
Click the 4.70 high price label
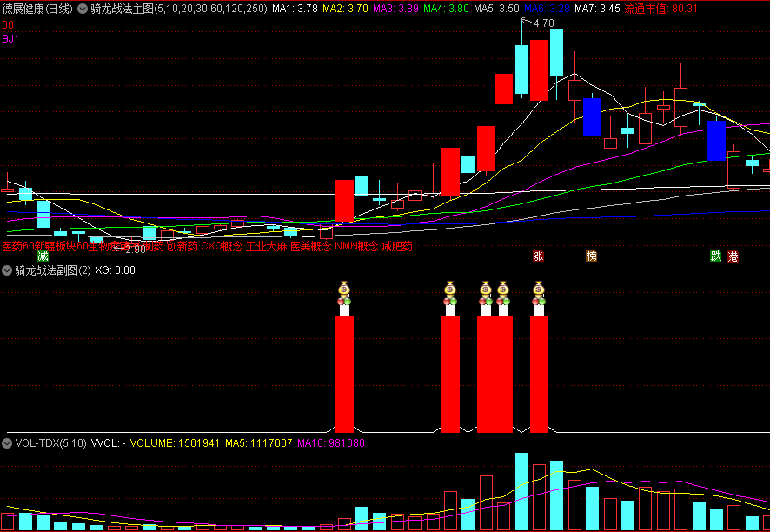544,23
